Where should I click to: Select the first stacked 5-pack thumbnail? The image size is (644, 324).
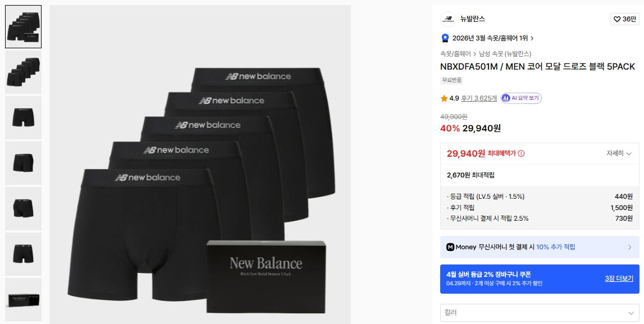[24, 26]
